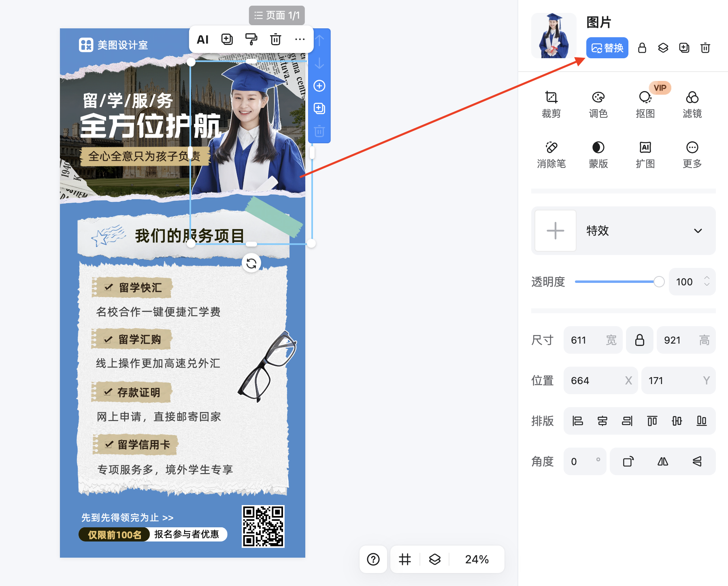Open the 页面 1/1 page menu
The image size is (728, 586).
click(x=277, y=15)
